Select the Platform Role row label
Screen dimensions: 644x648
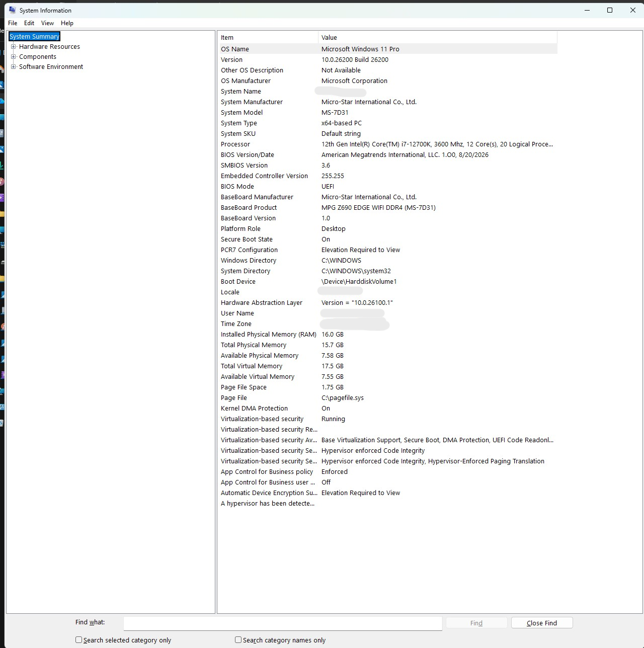(x=240, y=229)
